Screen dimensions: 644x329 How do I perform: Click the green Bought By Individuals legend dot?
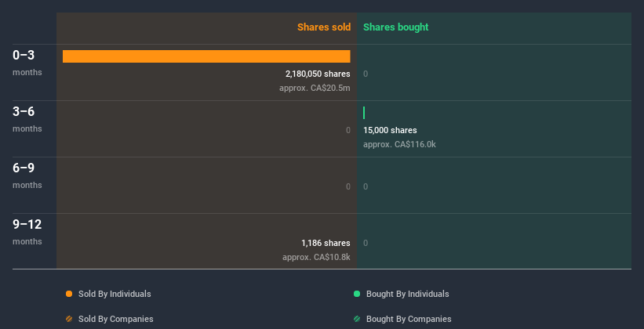[x=357, y=294]
